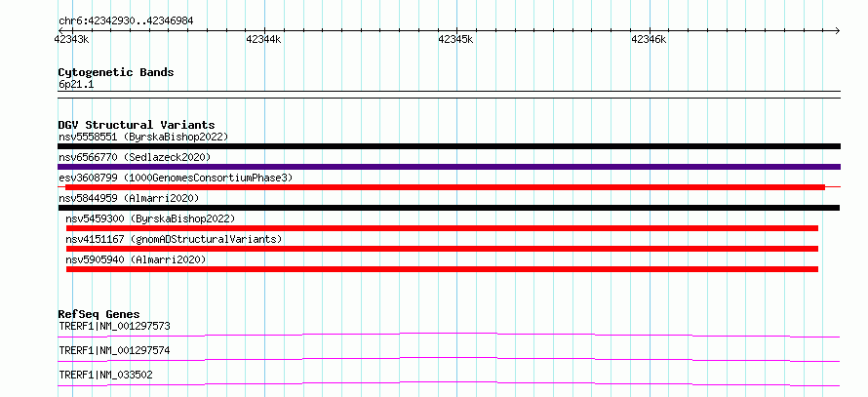Click the red bar for nsv5459300

tap(442, 228)
